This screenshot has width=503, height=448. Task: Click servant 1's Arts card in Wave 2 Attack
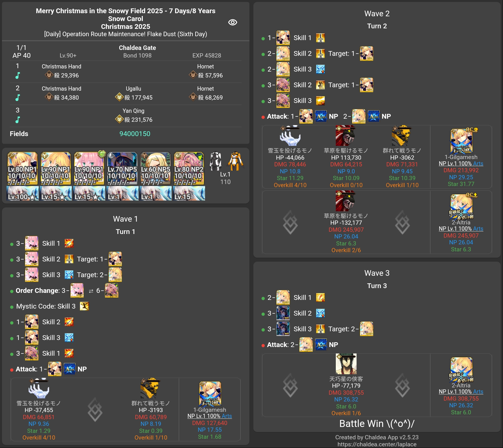pos(321,116)
